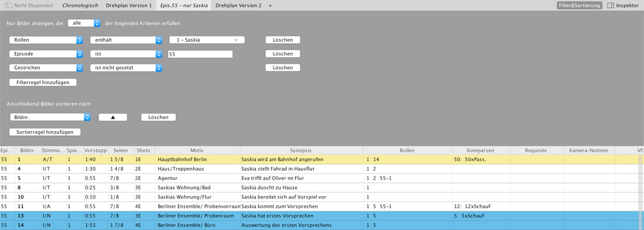Open the Bildnr. sort field dropdown
This screenshot has height=230, width=644.
50,117
